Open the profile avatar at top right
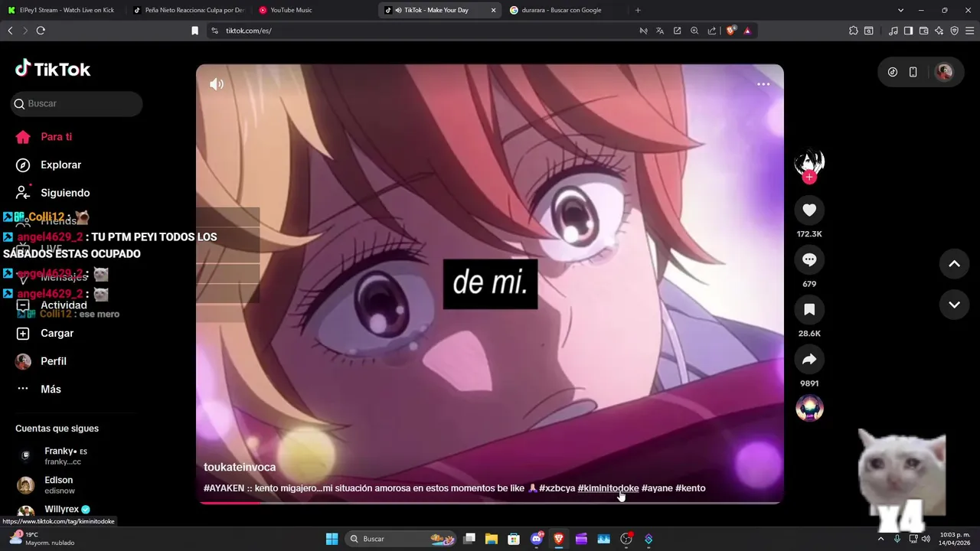The image size is (980, 551). pos(944,72)
